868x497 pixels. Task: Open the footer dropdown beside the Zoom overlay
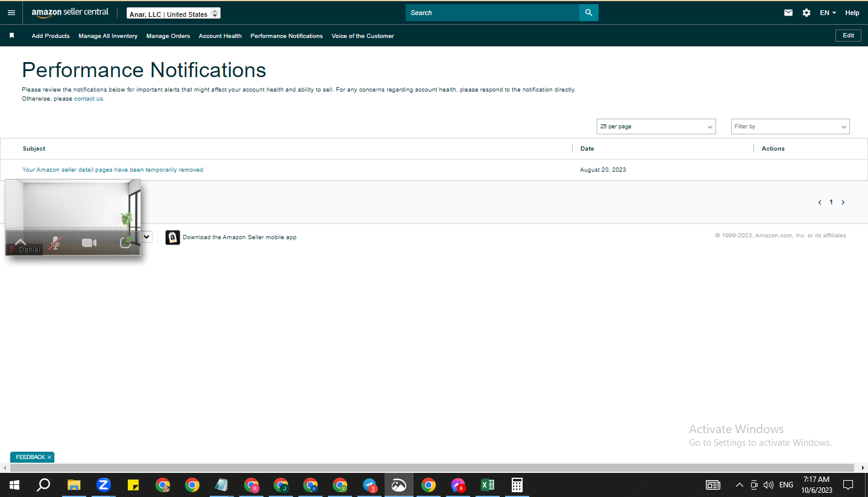click(146, 237)
